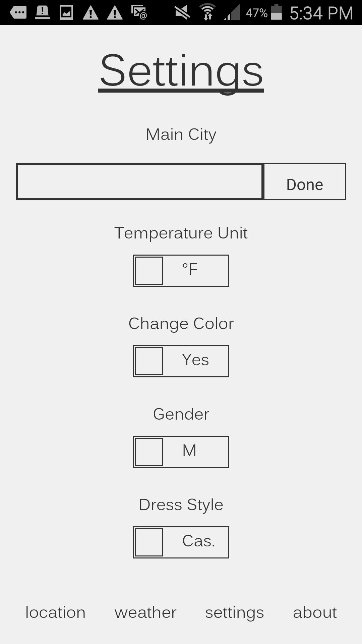
Task: Tap the Wi-Fi signal icon
Action: tap(207, 13)
